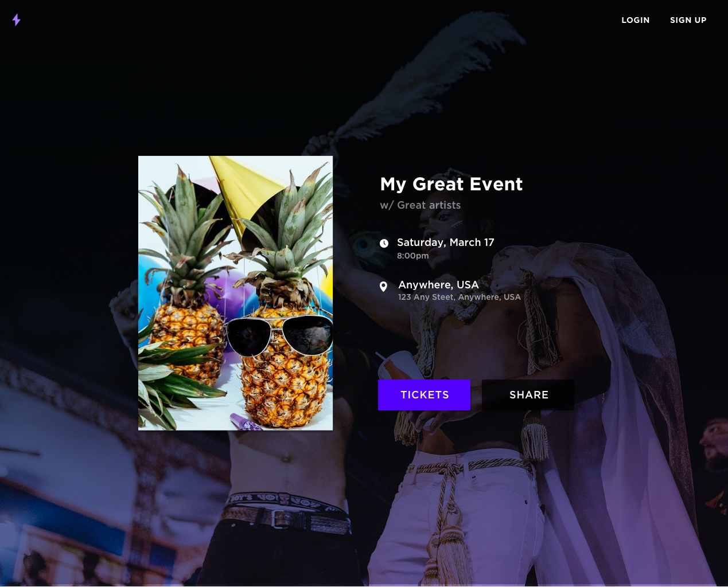Screen dimensions: 728x587
Task: Open the SIGN UP menu link
Action: point(688,20)
